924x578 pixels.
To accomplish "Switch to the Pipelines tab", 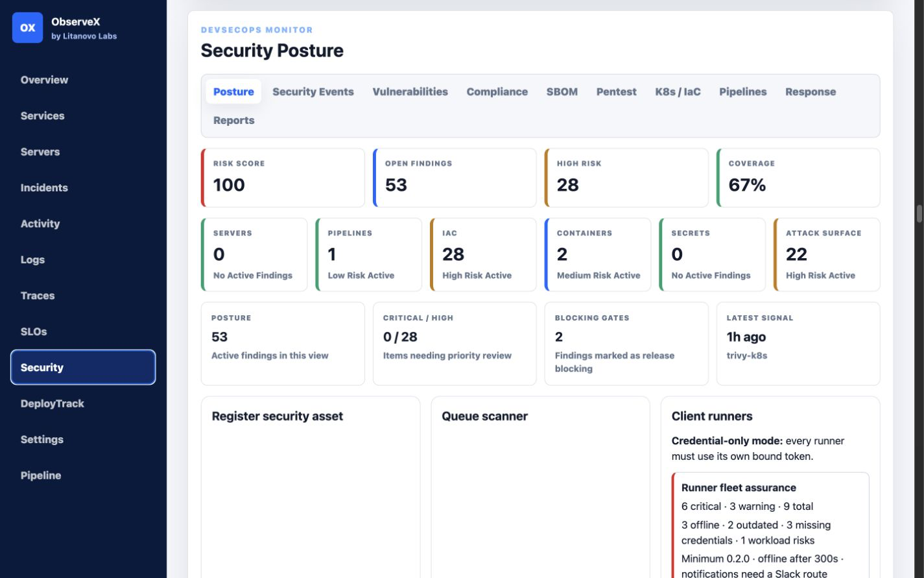I will click(742, 91).
